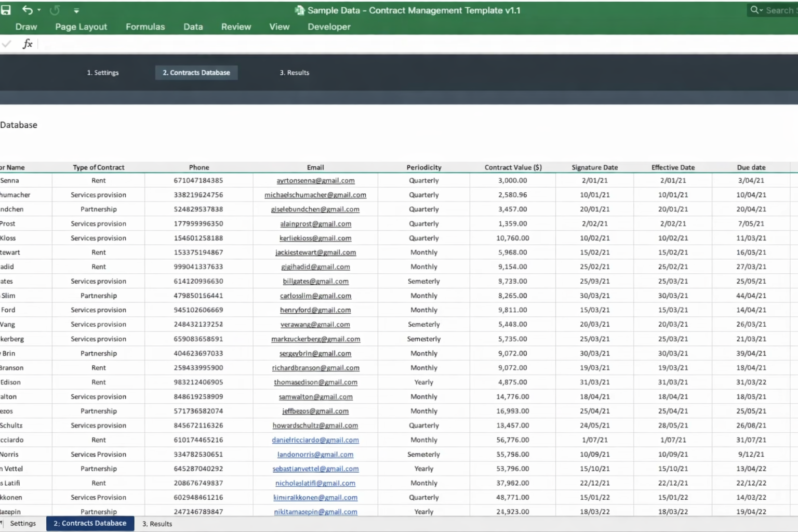
Task: Switch to the 3. Results sheet tab
Action: click(157, 524)
